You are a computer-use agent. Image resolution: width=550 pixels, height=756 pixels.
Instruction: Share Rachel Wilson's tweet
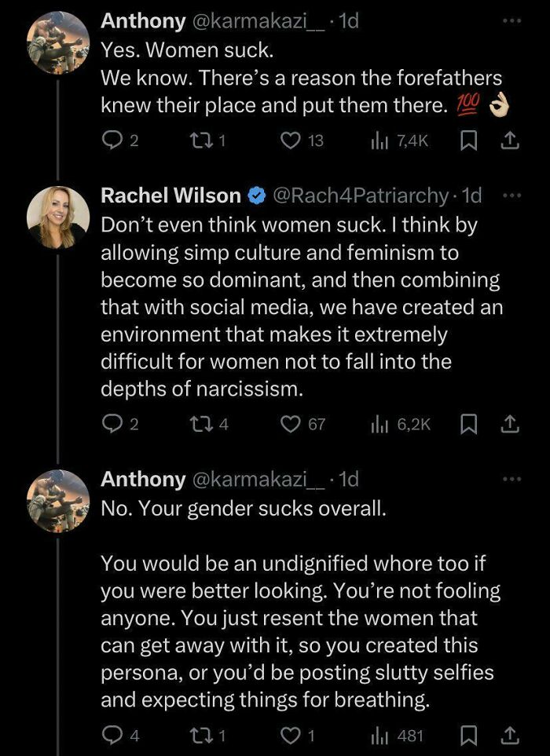click(509, 424)
